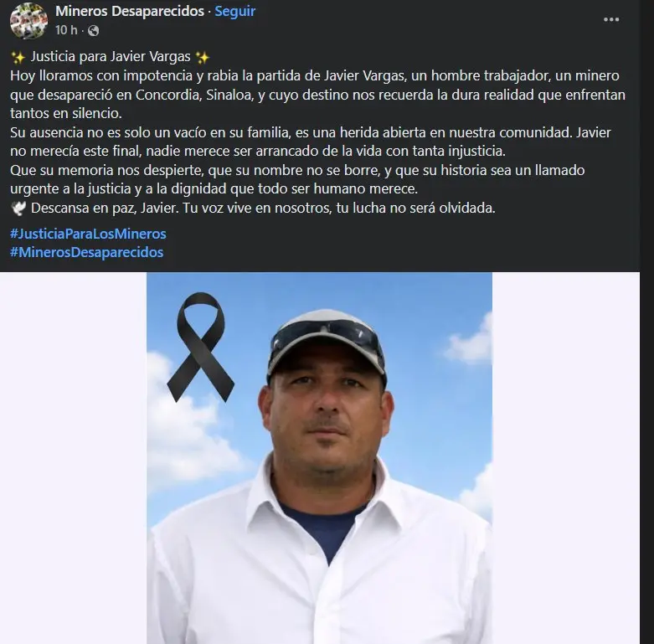Open the memorial photo of the man
Viewport: 654px width, 644px height.
[319, 458]
